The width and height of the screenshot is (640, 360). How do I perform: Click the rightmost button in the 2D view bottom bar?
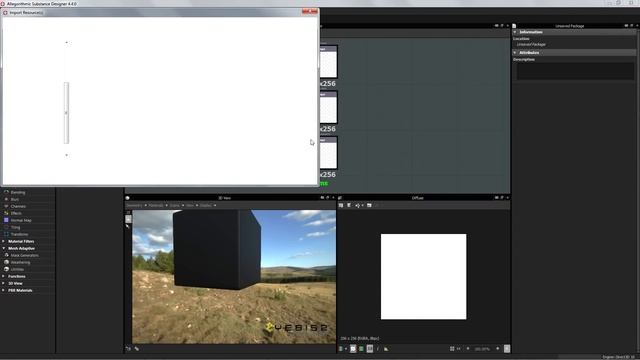[507, 349]
